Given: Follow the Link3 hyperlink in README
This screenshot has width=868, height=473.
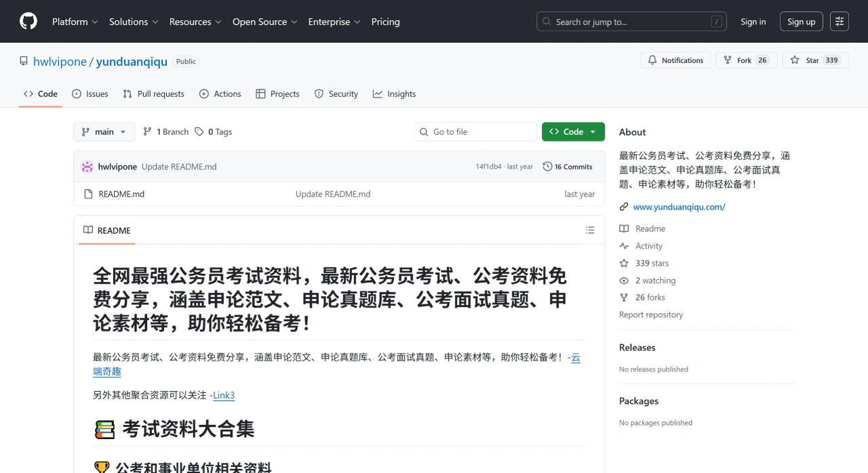Looking at the screenshot, I should click(224, 395).
